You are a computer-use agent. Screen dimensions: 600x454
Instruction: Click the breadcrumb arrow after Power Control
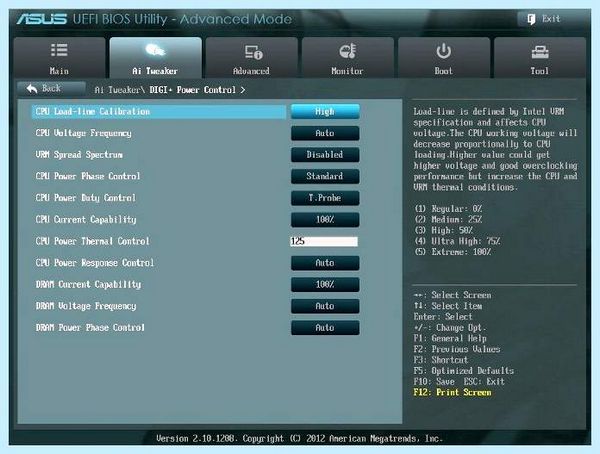pyautogui.click(x=243, y=90)
